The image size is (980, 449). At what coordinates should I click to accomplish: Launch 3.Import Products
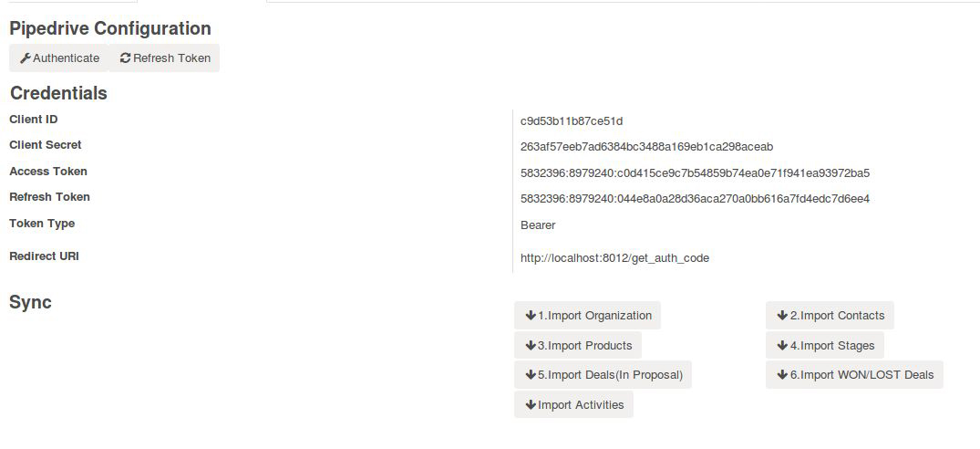[x=578, y=345]
